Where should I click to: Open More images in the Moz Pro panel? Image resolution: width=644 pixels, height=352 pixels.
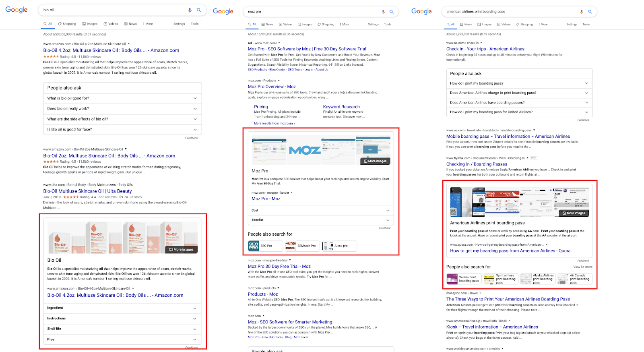coord(375,161)
